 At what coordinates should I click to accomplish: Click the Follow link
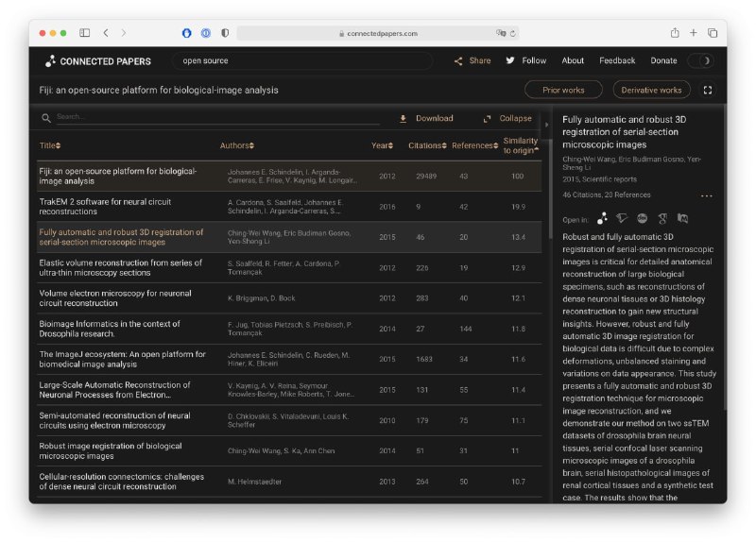coord(534,60)
